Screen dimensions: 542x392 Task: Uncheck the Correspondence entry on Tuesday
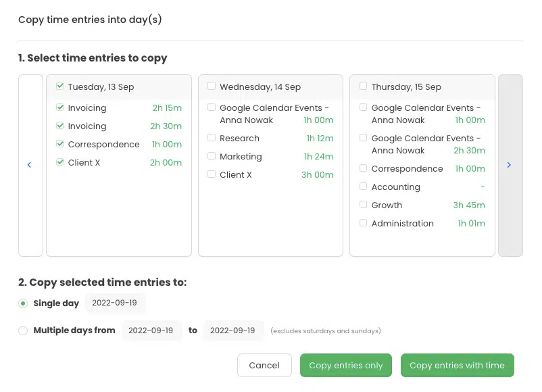pyautogui.click(x=60, y=144)
